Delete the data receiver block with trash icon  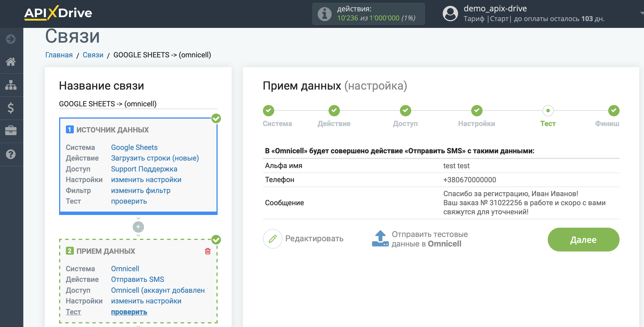207,251
